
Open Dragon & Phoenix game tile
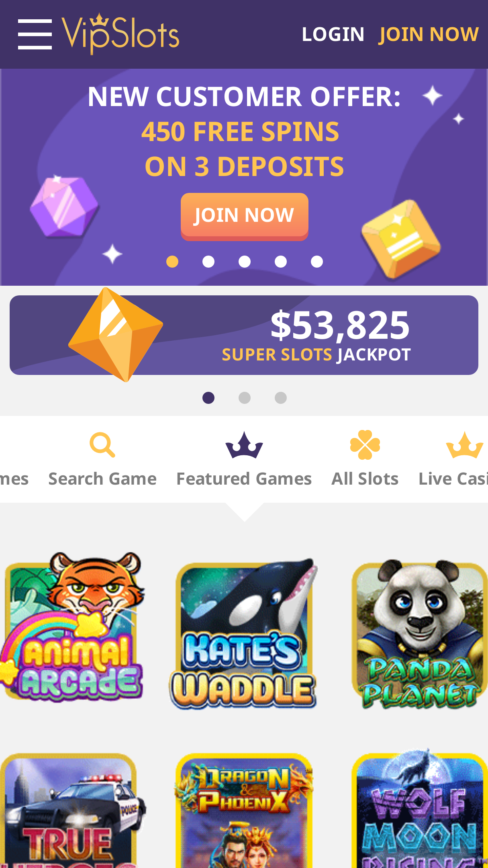pyautogui.click(x=244, y=811)
